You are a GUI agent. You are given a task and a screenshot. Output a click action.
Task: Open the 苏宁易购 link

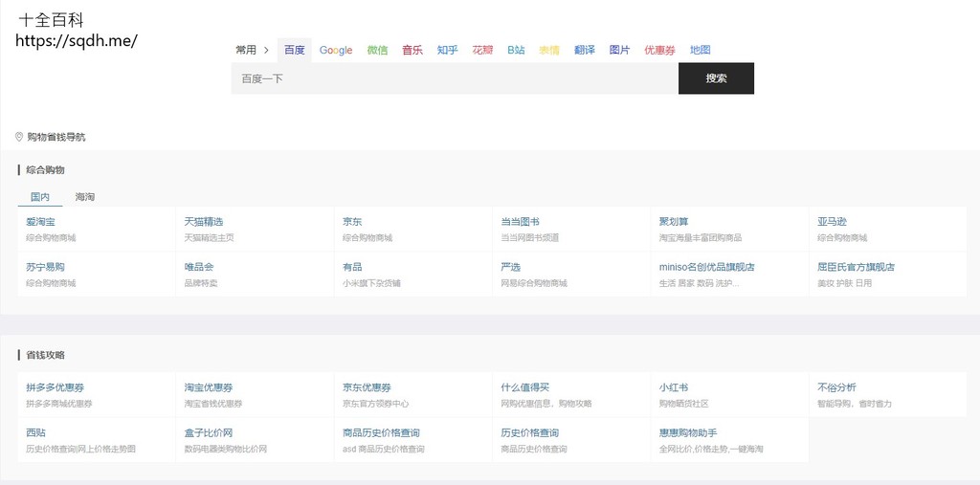[45, 267]
